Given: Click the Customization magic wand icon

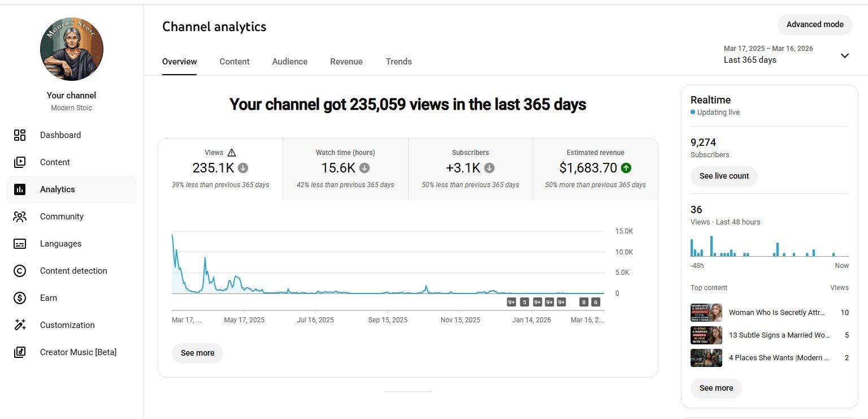Looking at the screenshot, I should [x=20, y=325].
